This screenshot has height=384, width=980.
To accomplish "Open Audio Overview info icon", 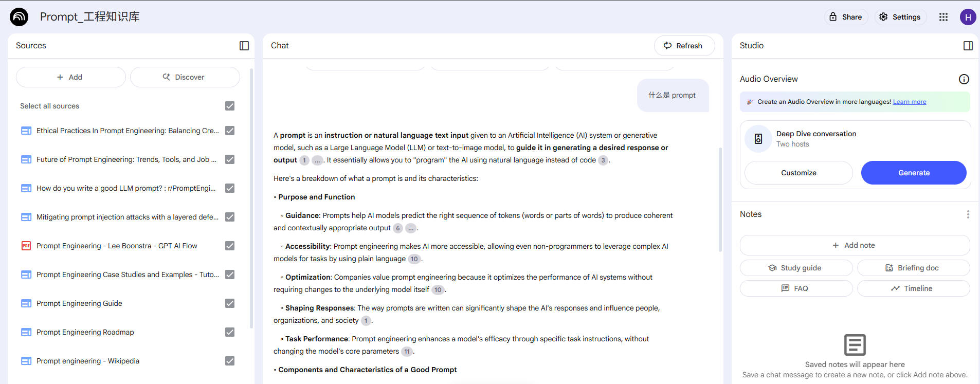I will point(964,79).
